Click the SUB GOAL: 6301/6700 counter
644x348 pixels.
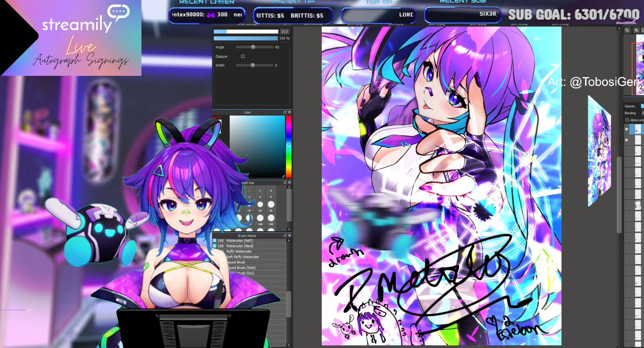pos(573,15)
